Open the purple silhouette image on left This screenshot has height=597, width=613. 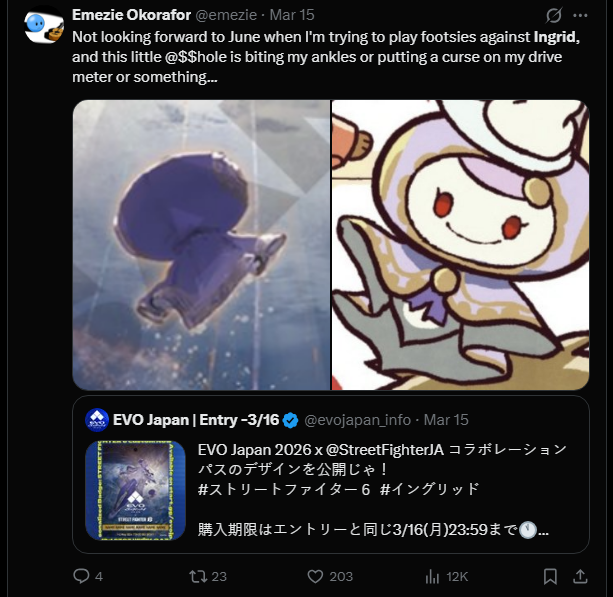coord(201,245)
